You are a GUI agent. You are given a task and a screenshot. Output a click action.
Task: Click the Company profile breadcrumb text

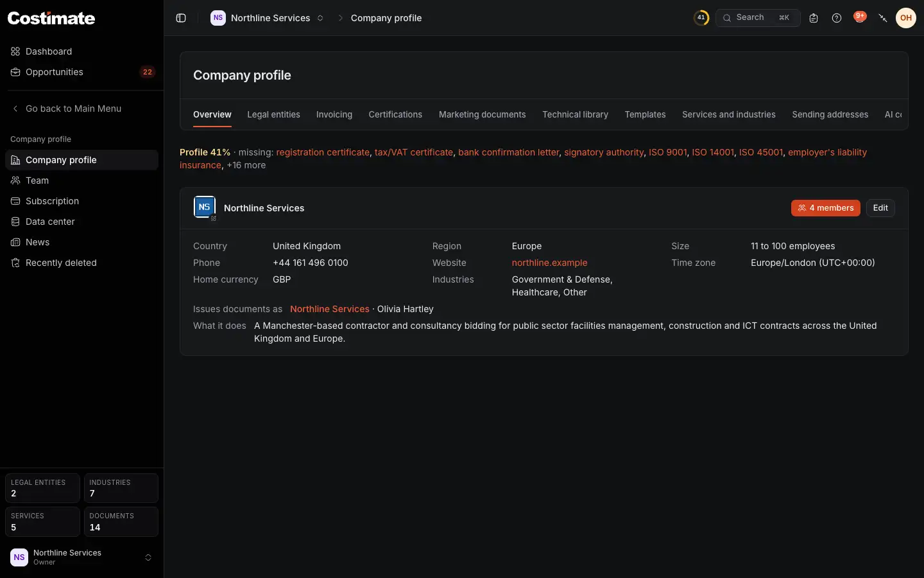click(x=386, y=18)
